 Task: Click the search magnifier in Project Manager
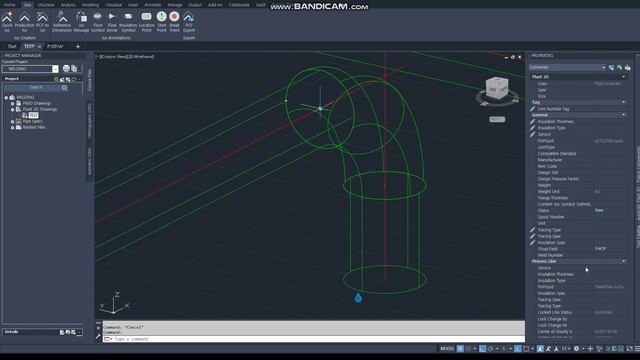tap(64, 88)
